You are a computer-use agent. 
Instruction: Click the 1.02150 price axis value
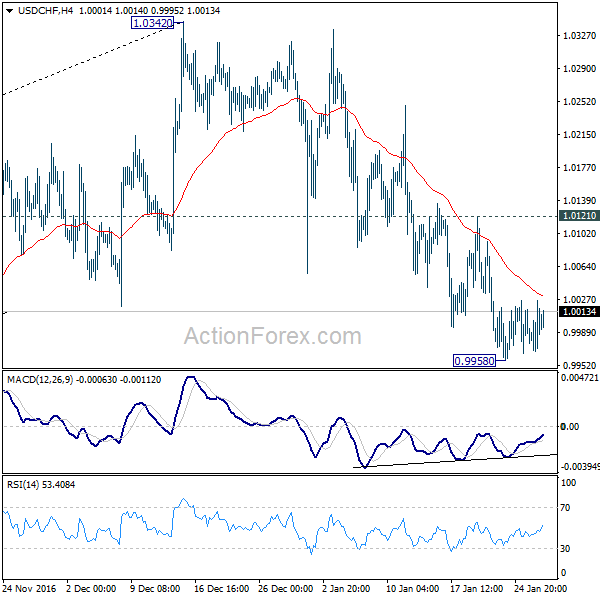(x=579, y=135)
